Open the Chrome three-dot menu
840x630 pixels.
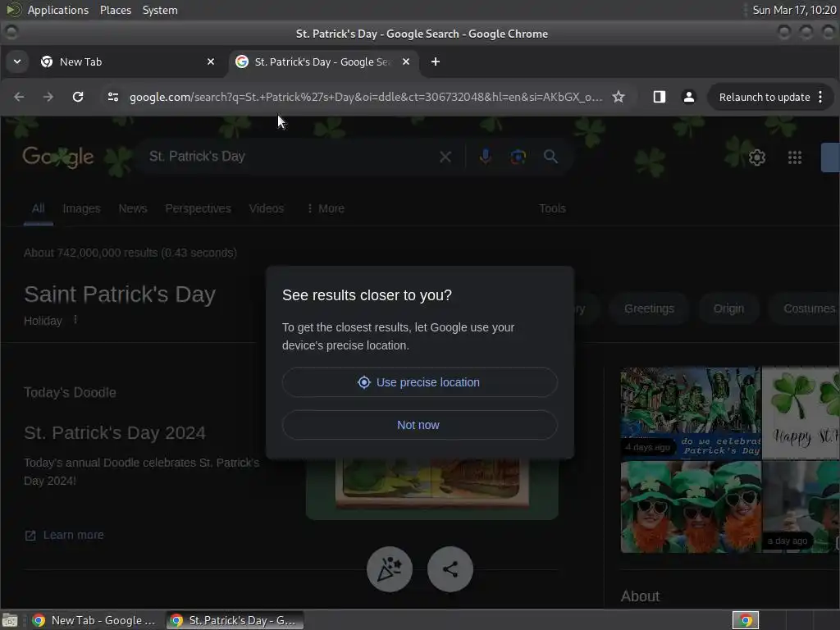pyautogui.click(x=820, y=97)
